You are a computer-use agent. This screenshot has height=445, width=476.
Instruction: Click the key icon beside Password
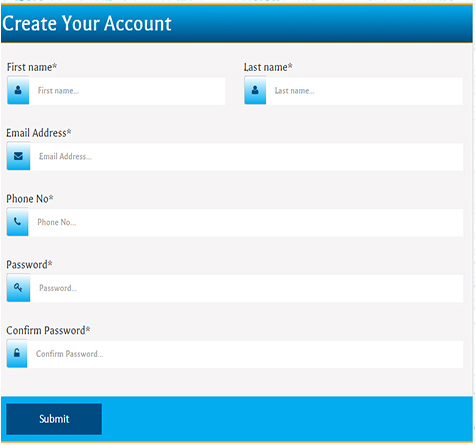[x=18, y=287]
